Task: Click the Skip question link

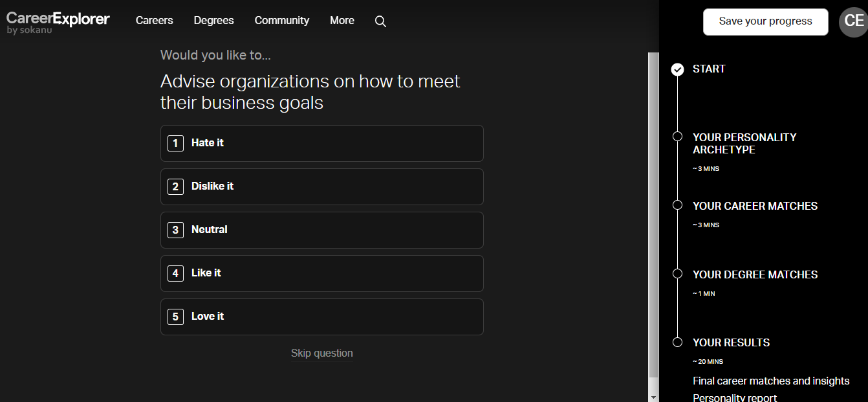Action: click(321, 353)
